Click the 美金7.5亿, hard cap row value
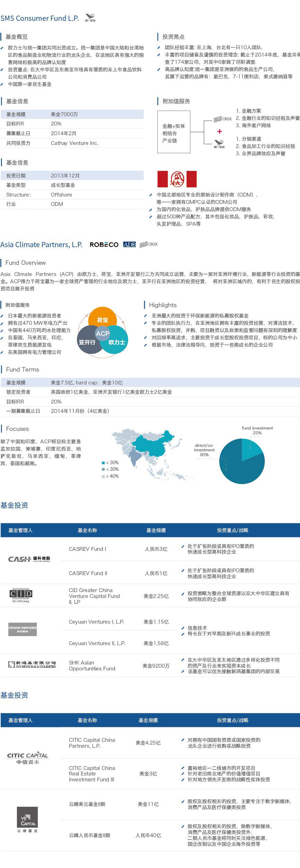Viewport: 300px width, 868px height. pyautogui.click(x=87, y=383)
